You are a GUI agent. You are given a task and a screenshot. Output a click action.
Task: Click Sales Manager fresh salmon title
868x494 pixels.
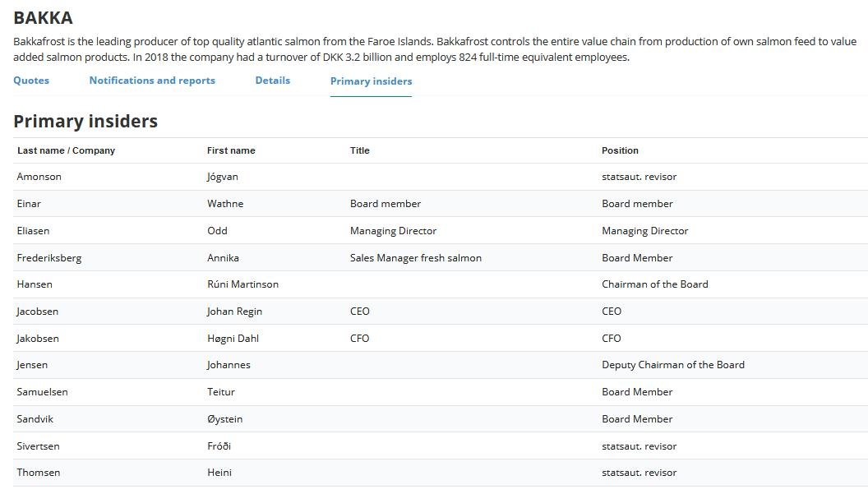click(x=415, y=258)
